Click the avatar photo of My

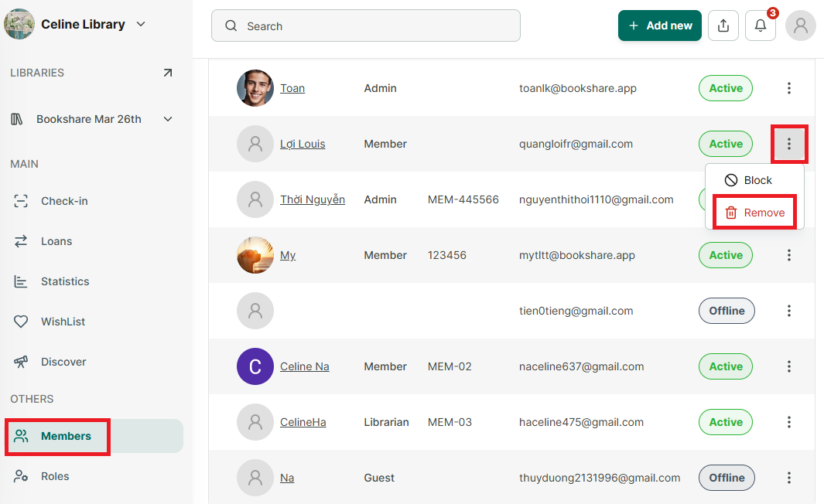click(255, 255)
